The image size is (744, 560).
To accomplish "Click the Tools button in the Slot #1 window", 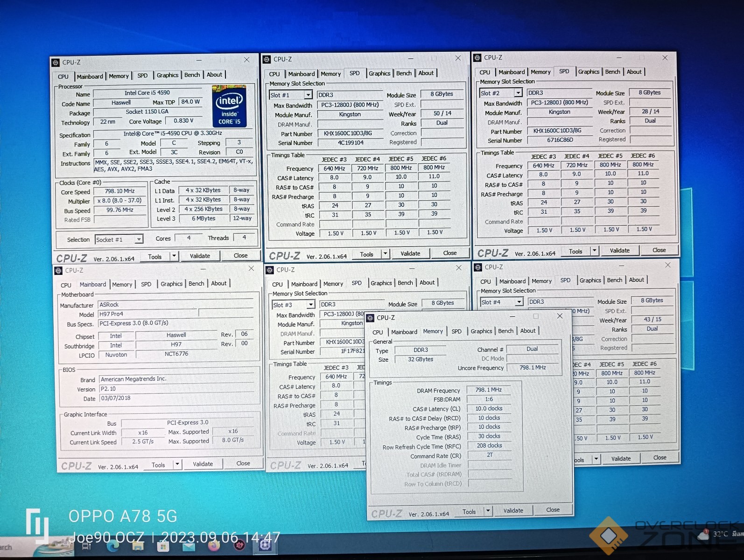I will coord(366,254).
